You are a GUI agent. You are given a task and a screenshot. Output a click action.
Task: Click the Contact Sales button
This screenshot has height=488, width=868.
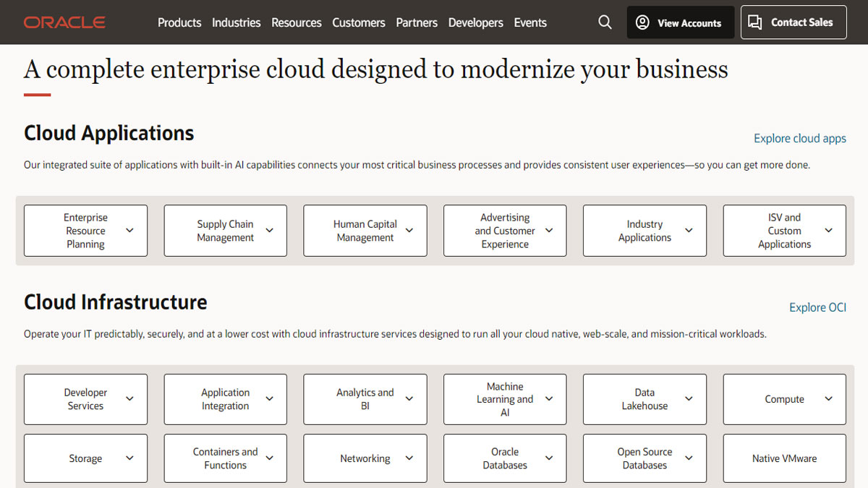click(x=793, y=22)
